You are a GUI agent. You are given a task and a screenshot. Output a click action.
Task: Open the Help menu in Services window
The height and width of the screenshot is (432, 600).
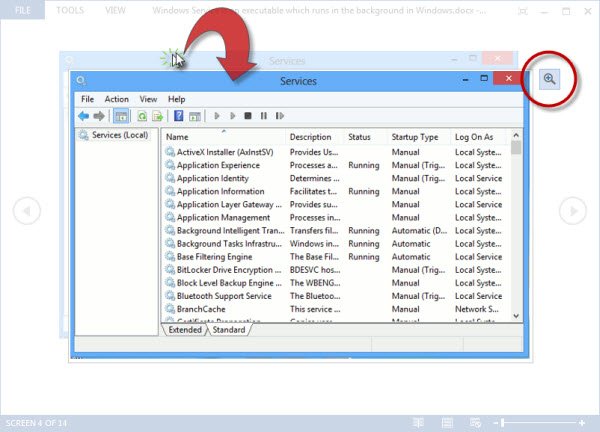176,99
